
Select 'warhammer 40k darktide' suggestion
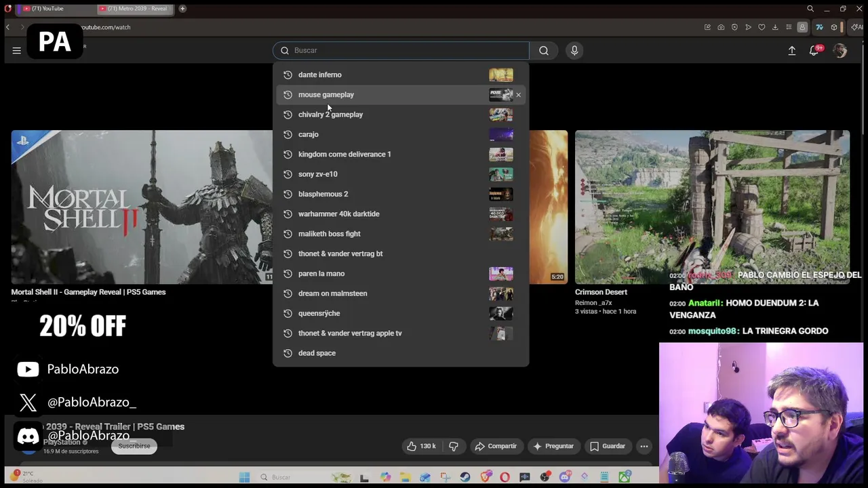point(401,213)
